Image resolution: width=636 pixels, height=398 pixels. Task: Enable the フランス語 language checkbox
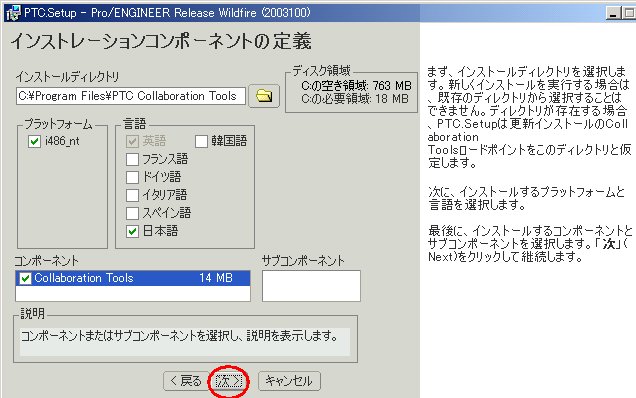point(132,159)
